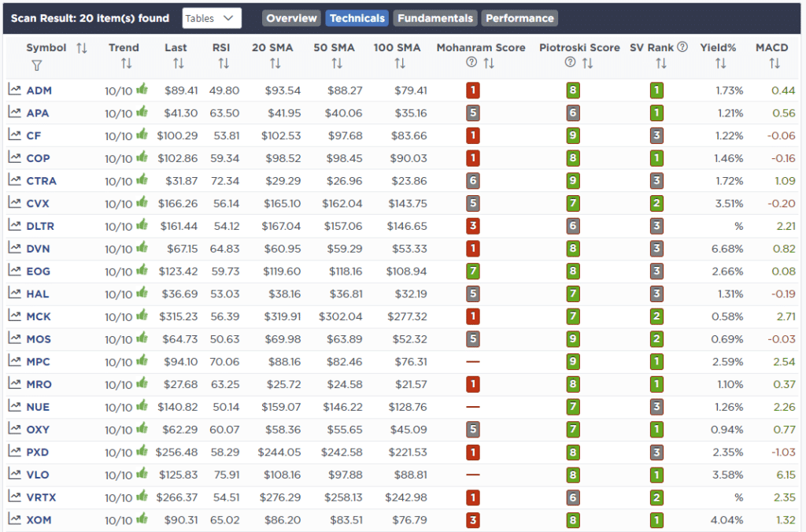
Task: Sort by MACD column arrows
Action: (x=775, y=63)
